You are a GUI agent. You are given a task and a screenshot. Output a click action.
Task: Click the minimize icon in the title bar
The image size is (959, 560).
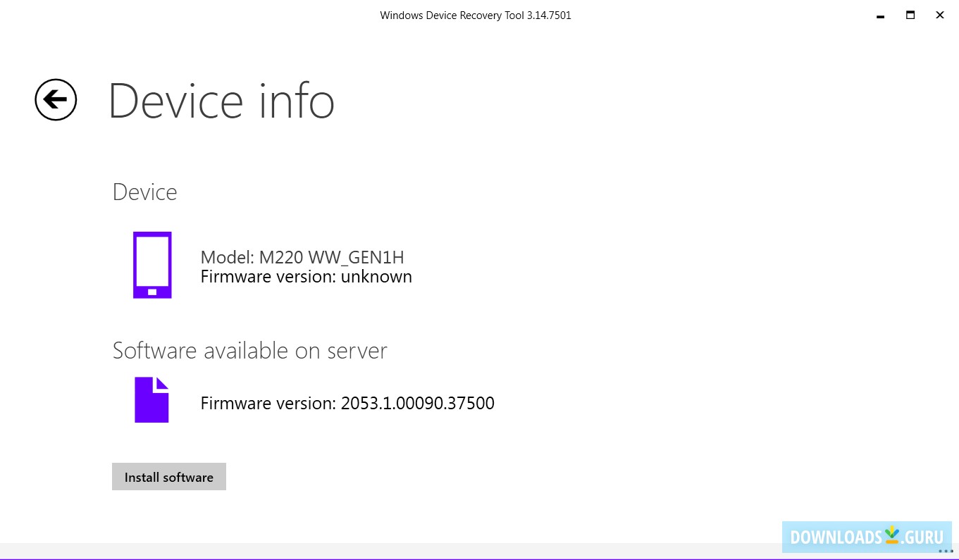click(879, 15)
